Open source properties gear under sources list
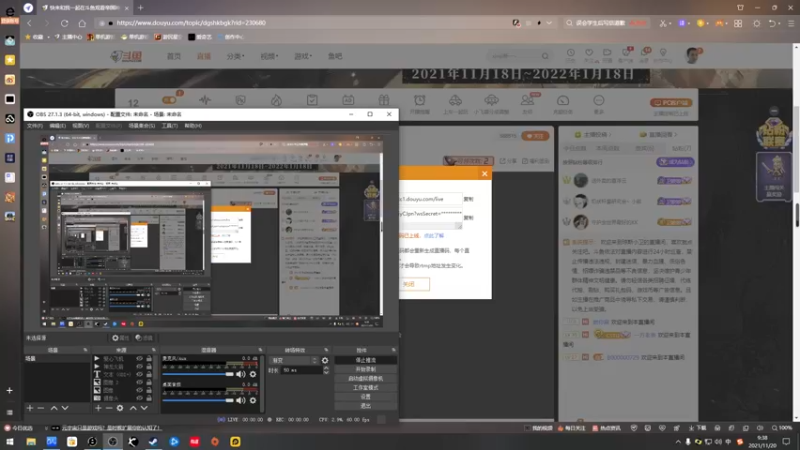This screenshot has height=450, width=800. (x=120, y=408)
